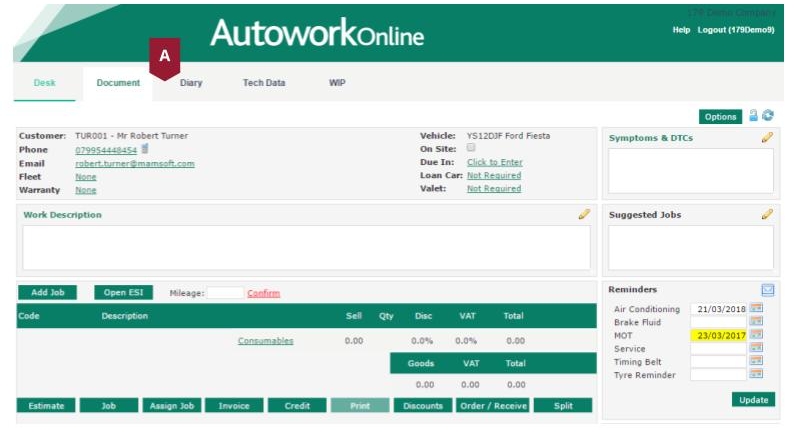Screen dimensions: 800x442
Task: Open calendar picker for Air Conditioning reminder
Action: [756, 309]
